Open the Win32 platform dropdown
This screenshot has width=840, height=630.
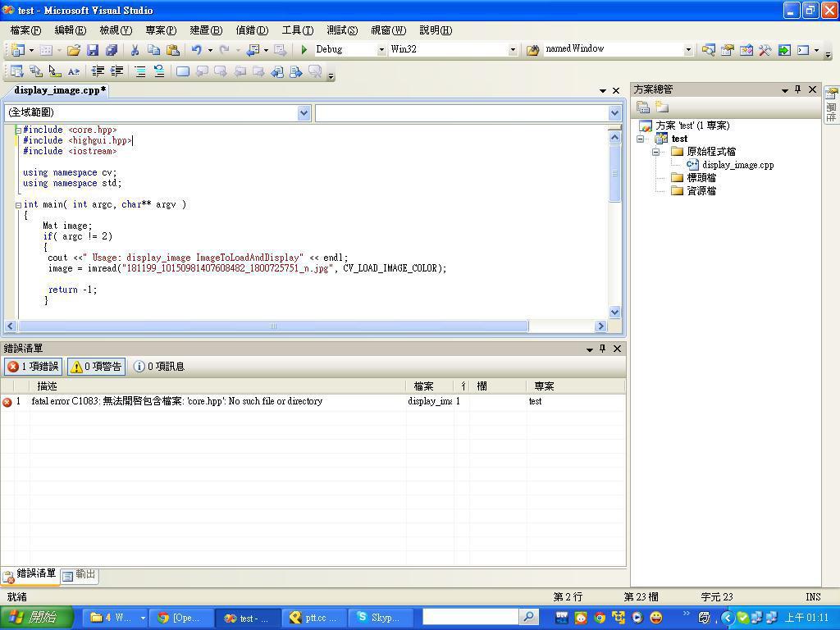point(513,50)
